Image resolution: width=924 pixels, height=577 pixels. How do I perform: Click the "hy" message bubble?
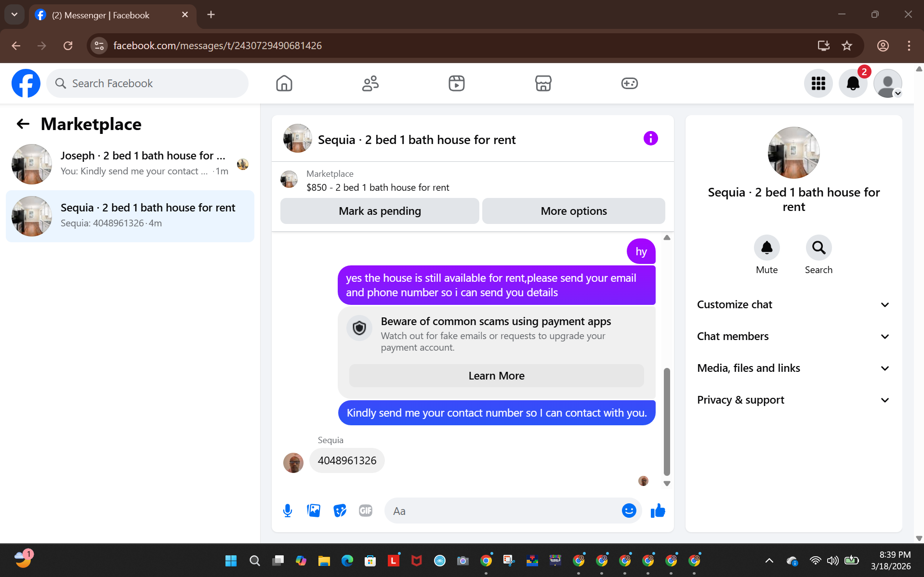click(x=641, y=251)
